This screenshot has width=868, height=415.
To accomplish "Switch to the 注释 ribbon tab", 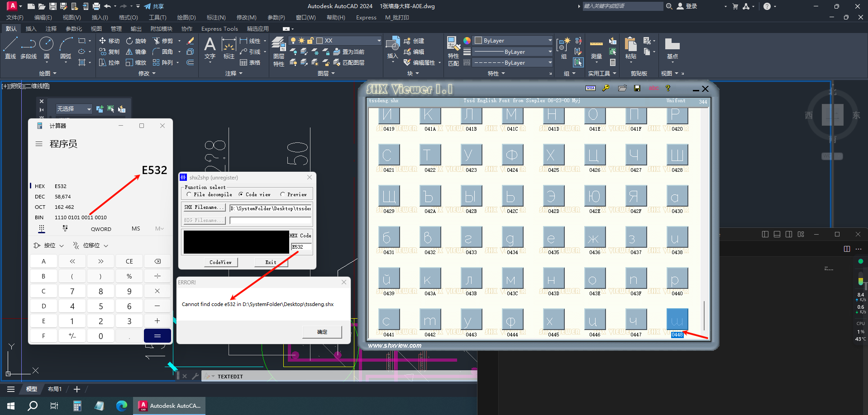I will [51, 28].
